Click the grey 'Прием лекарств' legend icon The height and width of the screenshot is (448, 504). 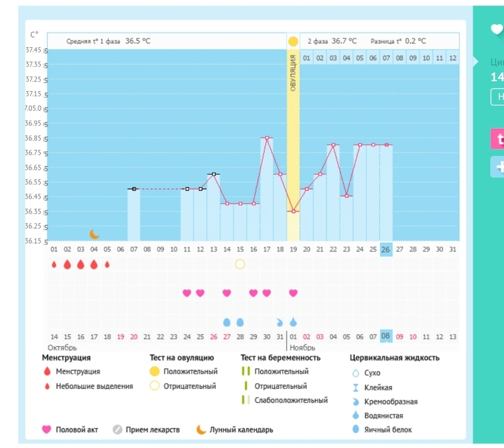point(117,430)
